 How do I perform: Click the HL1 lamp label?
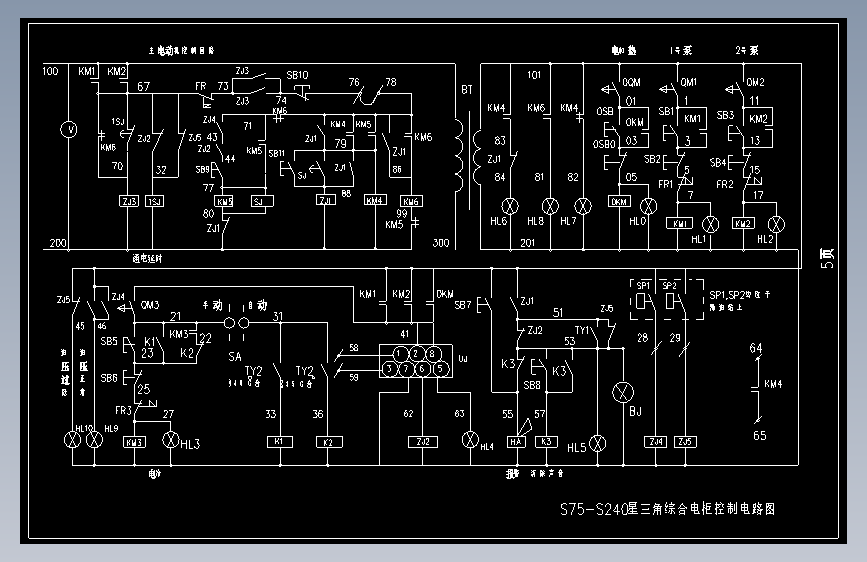[699, 240]
